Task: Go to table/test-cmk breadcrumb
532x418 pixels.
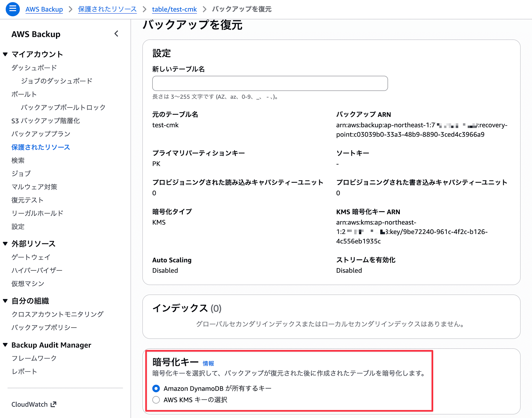Action: (174, 9)
